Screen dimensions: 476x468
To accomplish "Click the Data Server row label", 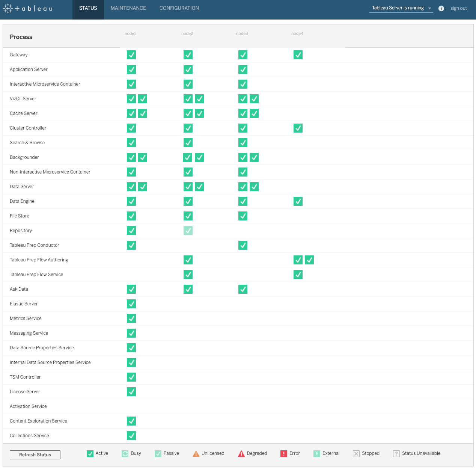I will pos(22,187).
